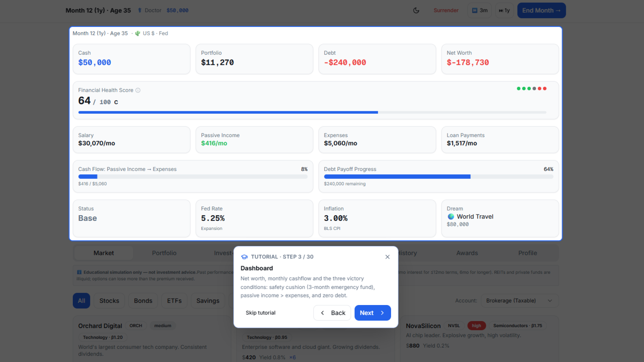Toggle dark mode moon icon
This screenshot has height=362, width=644.
tap(416, 10)
